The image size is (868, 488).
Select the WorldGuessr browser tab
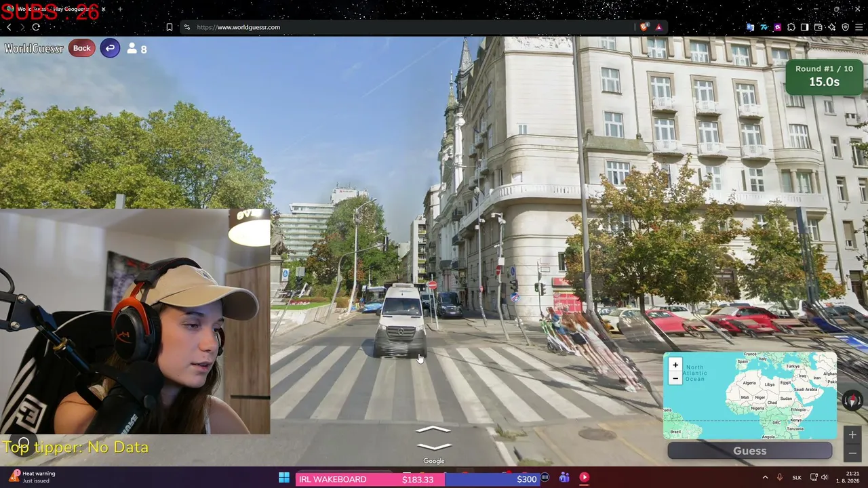point(54,9)
